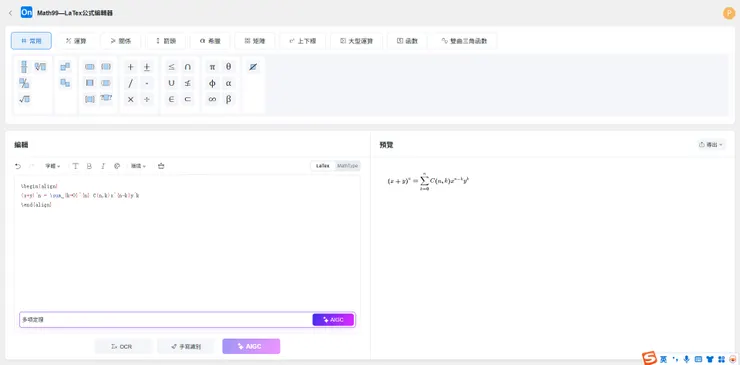This screenshot has width=740, height=365.
Task: Open the Sogou input method logo
Action: pos(649,359)
